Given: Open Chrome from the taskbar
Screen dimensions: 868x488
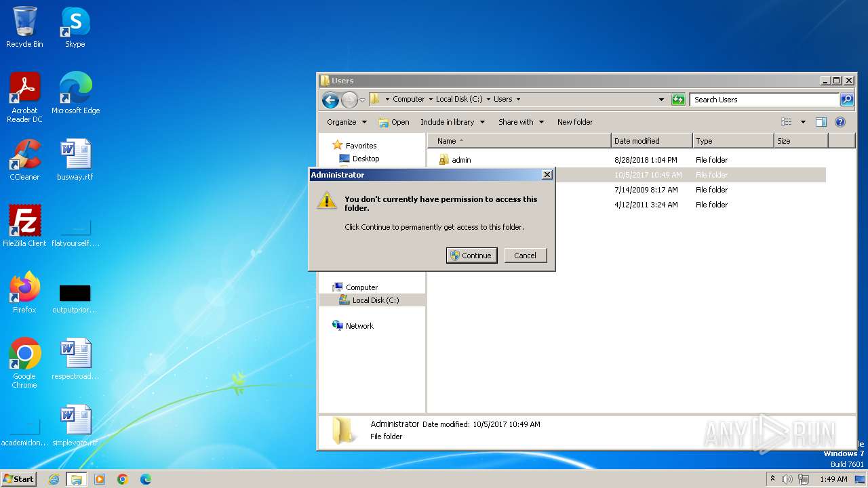Looking at the screenshot, I should [x=123, y=479].
